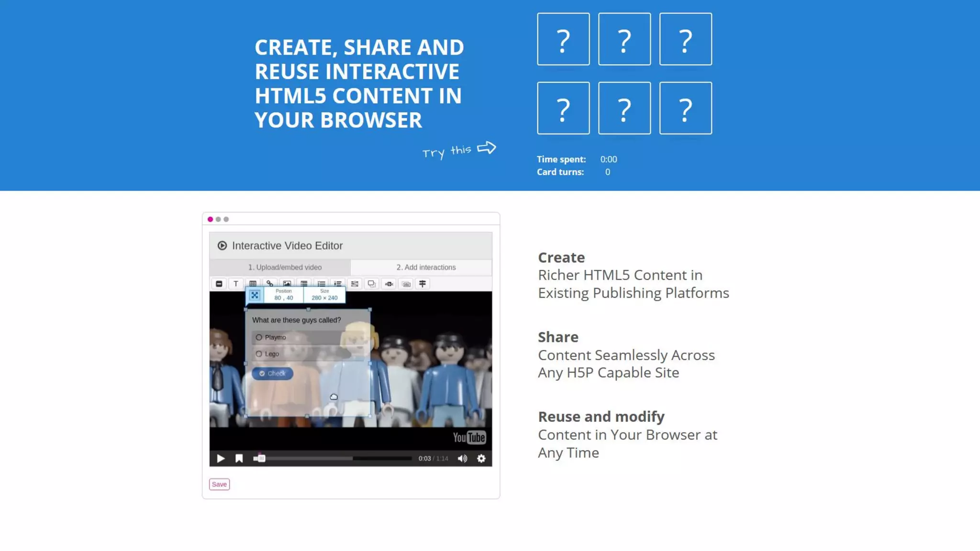This screenshot has width=980, height=551.
Task: Click the Image tool icon
Action: [x=287, y=284]
